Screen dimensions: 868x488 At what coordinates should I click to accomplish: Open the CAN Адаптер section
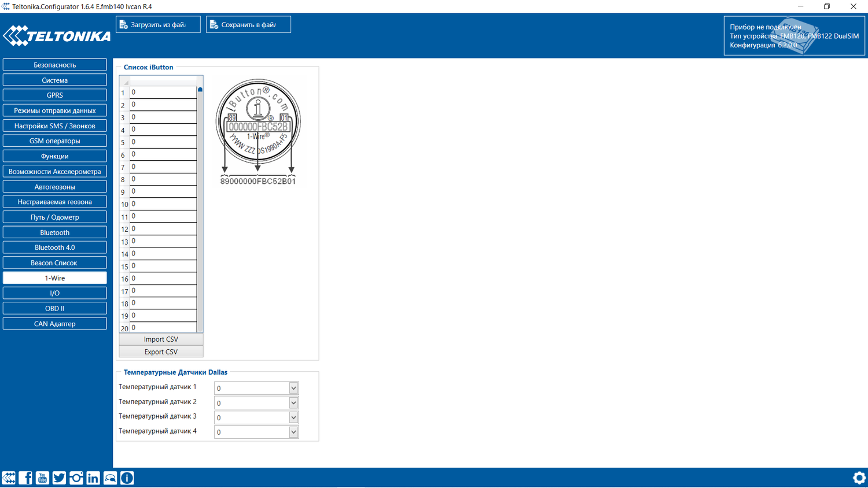click(55, 324)
